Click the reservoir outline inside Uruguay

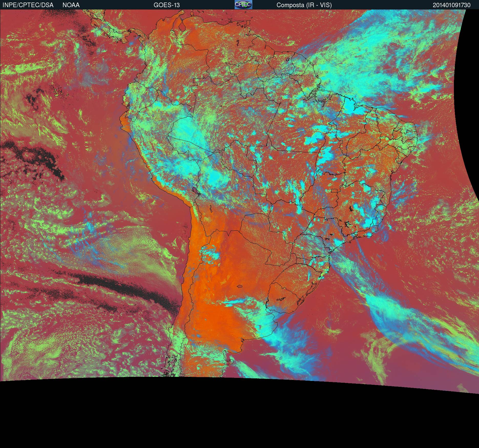(x=281, y=299)
